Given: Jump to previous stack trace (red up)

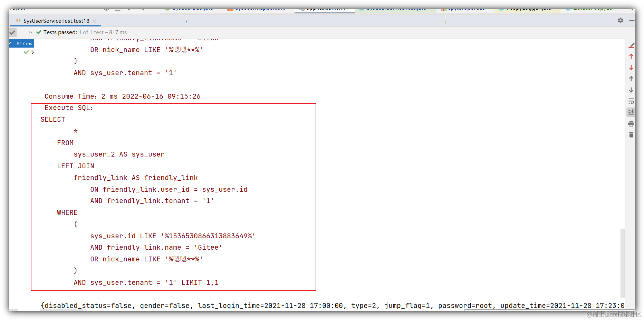Looking at the screenshot, I should (x=631, y=56).
